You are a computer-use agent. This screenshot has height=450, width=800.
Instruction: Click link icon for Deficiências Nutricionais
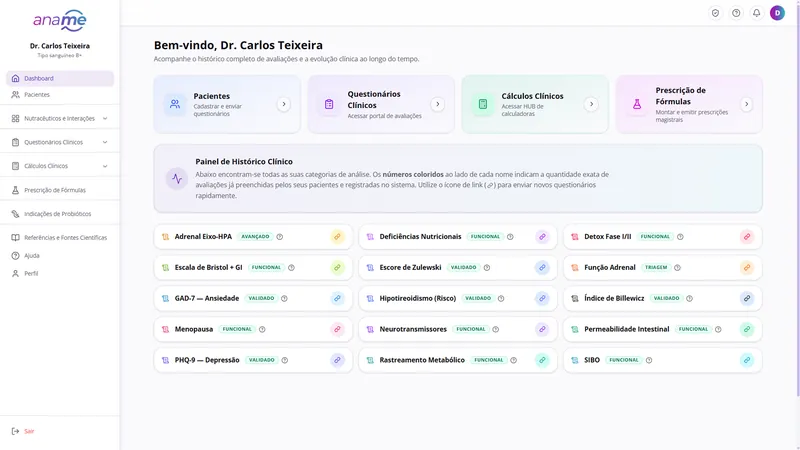coord(542,237)
